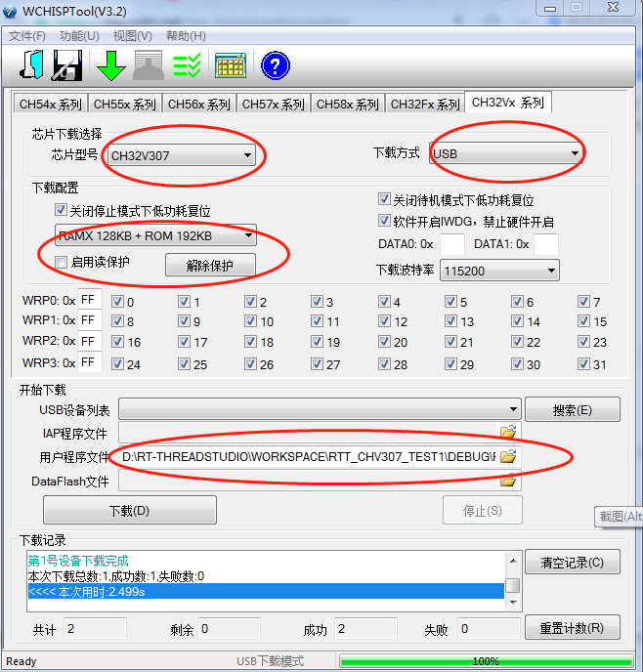Screen dimensions: 643x672
Task: Browse folder for 用户程序文件
Action: [508, 456]
